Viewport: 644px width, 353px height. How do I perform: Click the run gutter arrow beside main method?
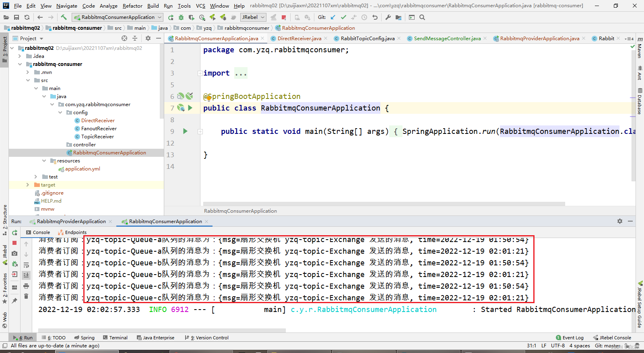185,131
